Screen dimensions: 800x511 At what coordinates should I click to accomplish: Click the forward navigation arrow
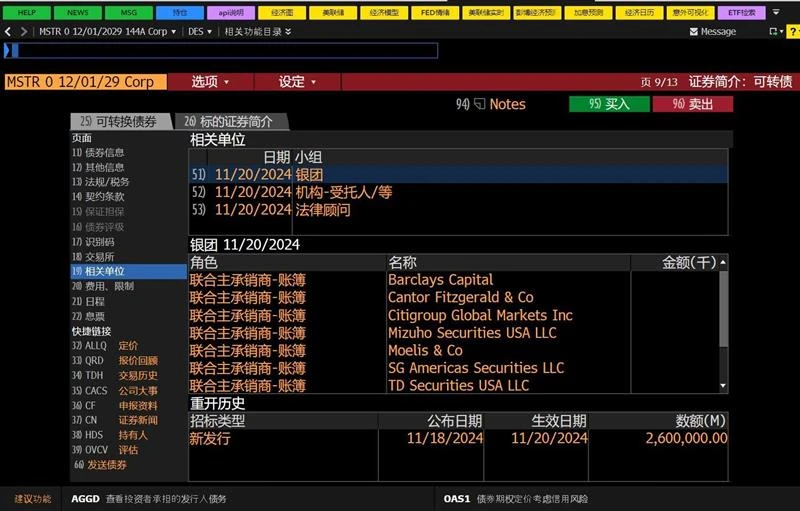pyautogui.click(x=22, y=31)
